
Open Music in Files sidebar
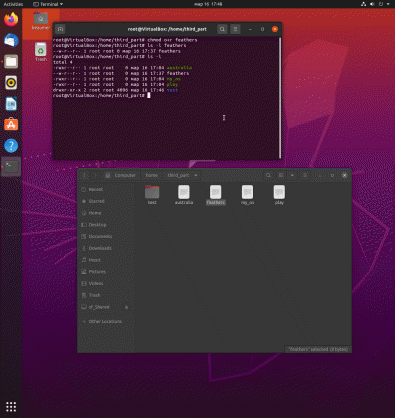[x=106, y=260]
